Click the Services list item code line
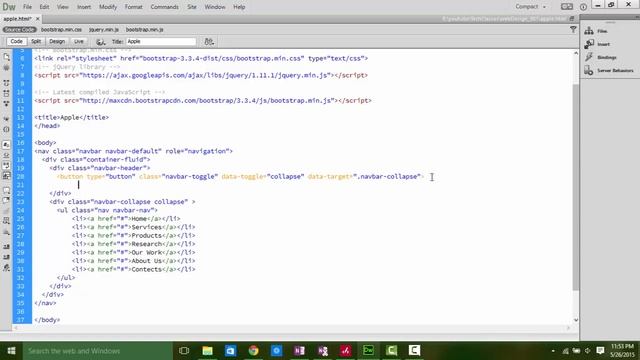 click(133, 227)
